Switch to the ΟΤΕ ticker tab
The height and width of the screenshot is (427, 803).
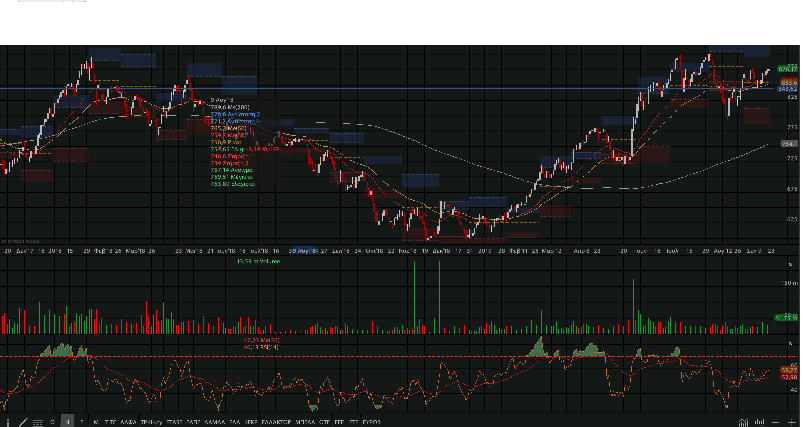pyautogui.click(x=324, y=422)
